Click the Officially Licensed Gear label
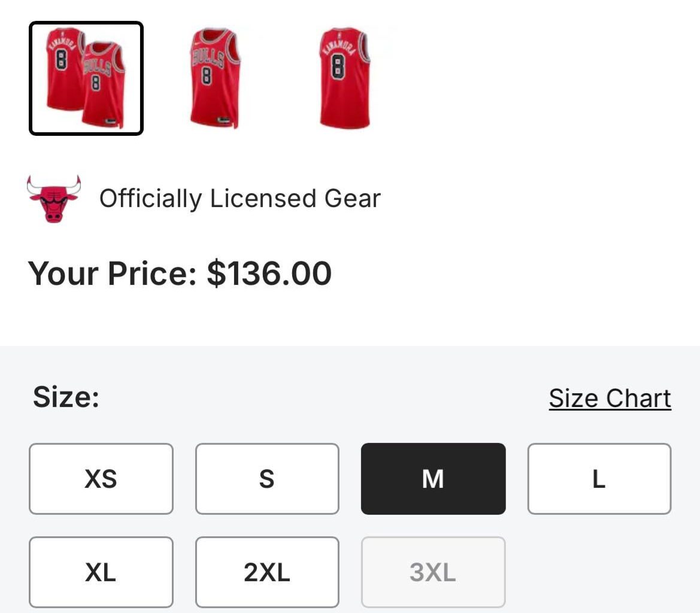This screenshot has width=700, height=613. (x=241, y=198)
